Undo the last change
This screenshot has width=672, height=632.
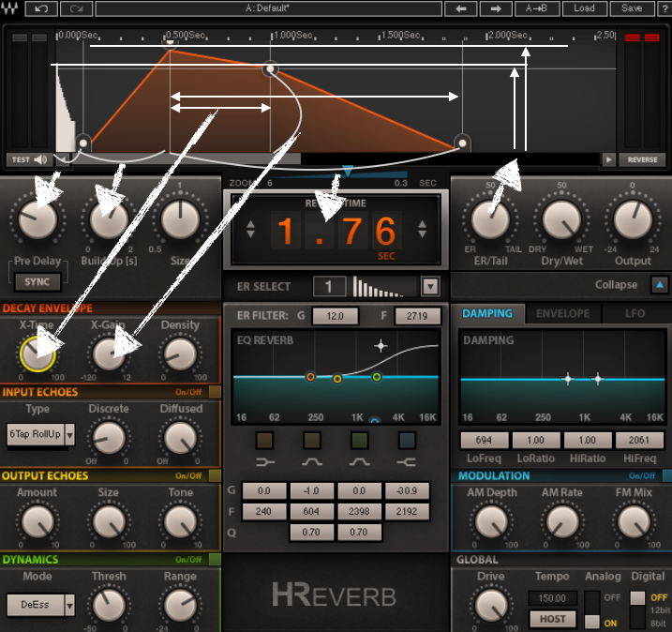[41, 8]
